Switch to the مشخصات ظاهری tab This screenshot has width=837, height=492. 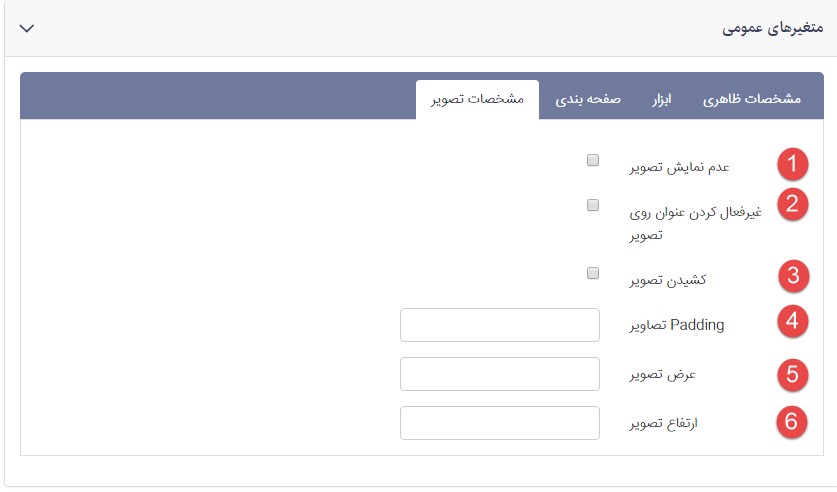pos(752,100)
